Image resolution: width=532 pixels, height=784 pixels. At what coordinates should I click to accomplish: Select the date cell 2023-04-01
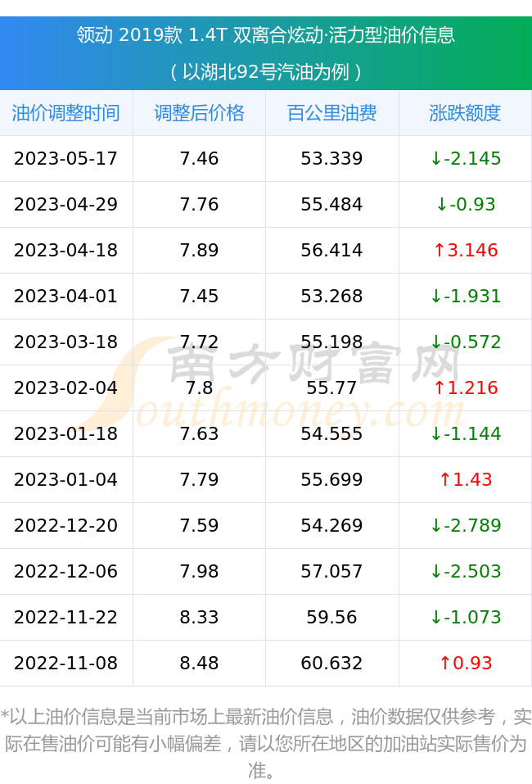[66, 296]
